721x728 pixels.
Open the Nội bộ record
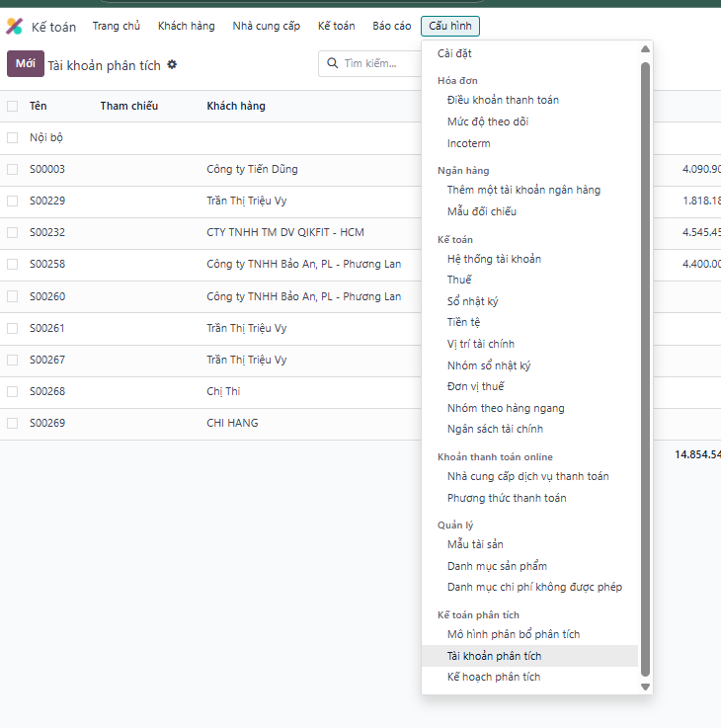tap(46, 138)
